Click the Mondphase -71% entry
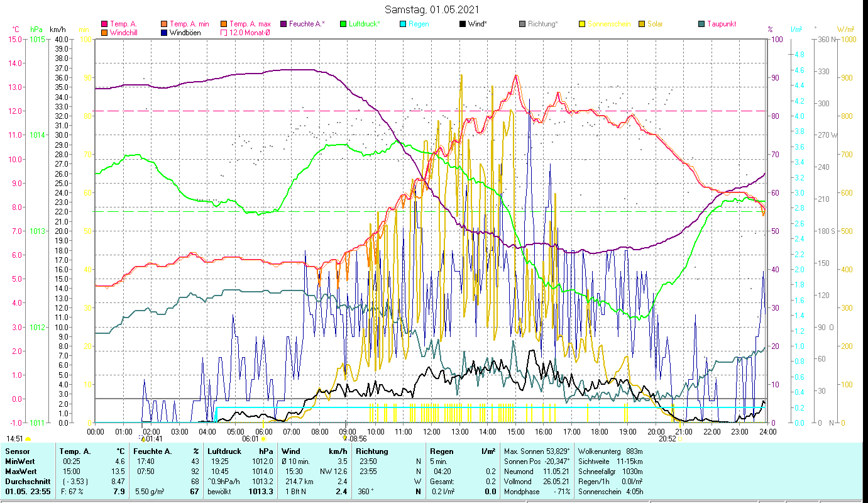Screen dimensions: 868x503 [x=537, y=491]
